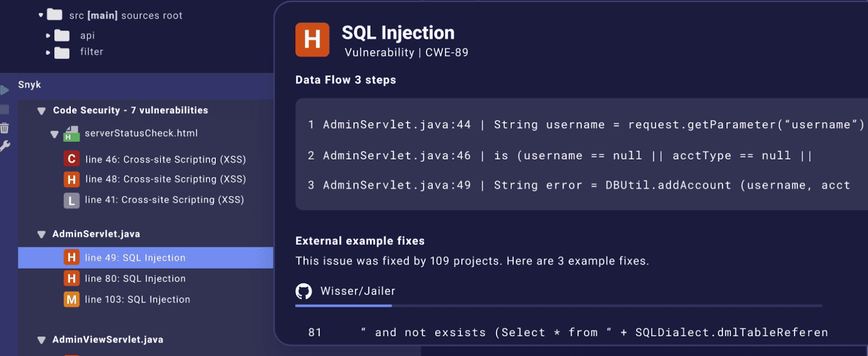Run a new Snyk scan with the play icon
Image resolution: width=868 pixels, height=356 pixels.
pos(4,90)
